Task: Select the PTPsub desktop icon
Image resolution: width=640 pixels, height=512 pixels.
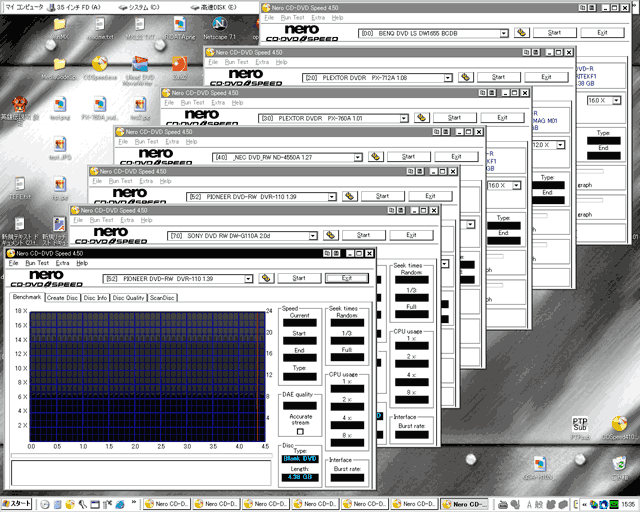Action: tap(580, 428)
